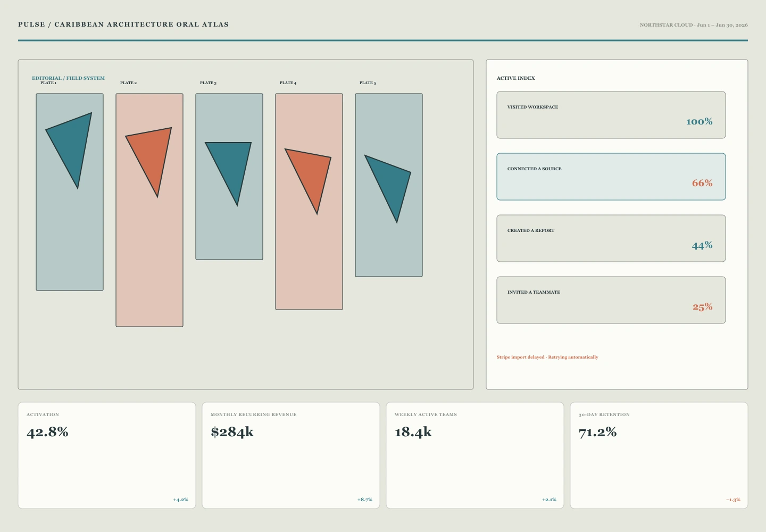
Task: Click the "+2.1%" change figure
Action: tap(549, 500)
